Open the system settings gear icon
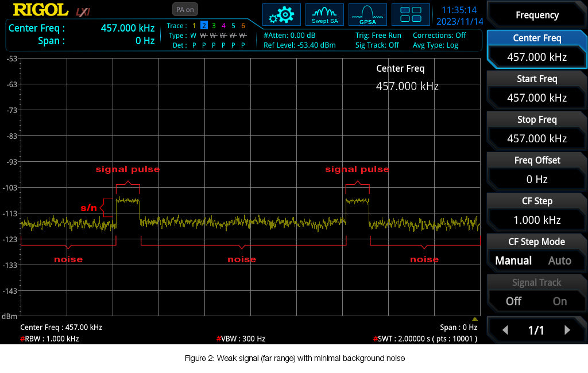588x373 pixels. tap(281, 15)
